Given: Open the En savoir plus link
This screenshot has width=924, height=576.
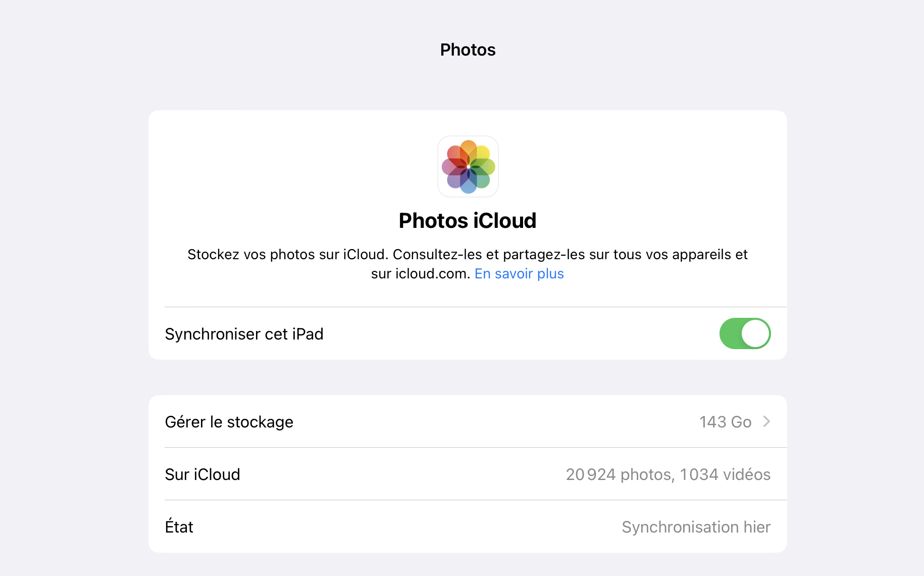Looking at the screenshot, I should click(x=519, y=273).
